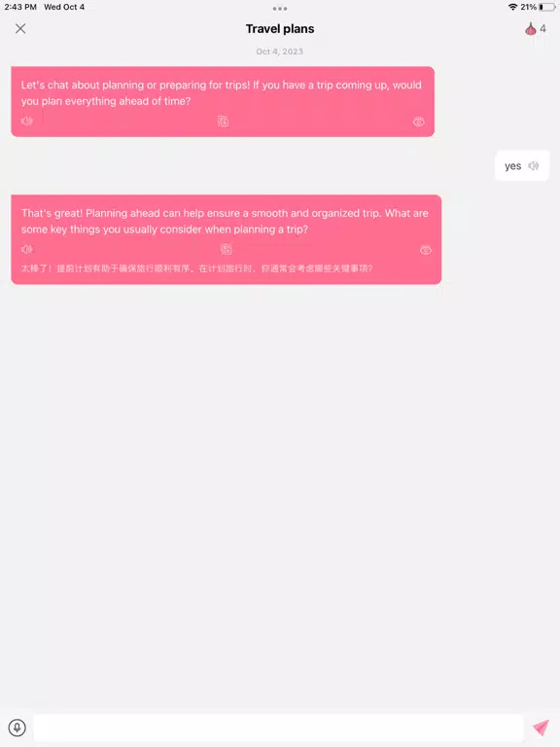Send message with paper plane icon

pyautogui.click(x=541, y=728)
